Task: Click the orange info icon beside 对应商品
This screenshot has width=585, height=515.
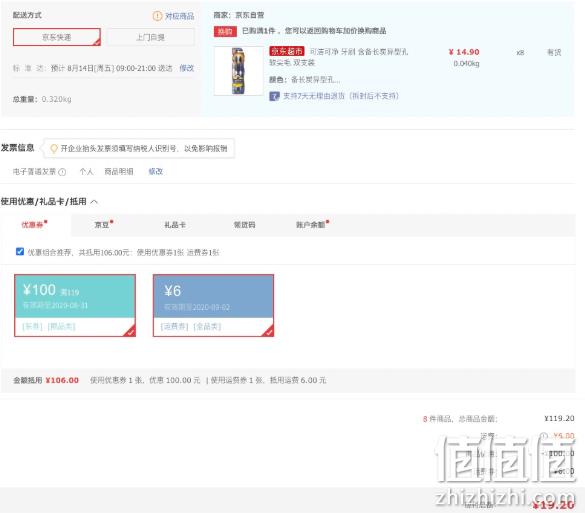Action: pos(157,16)
